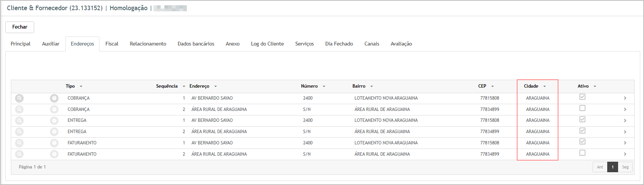Viewport: 644px width, 185px height.
Task: Open the Dados bancários tab
Action: tap(196, 44)
